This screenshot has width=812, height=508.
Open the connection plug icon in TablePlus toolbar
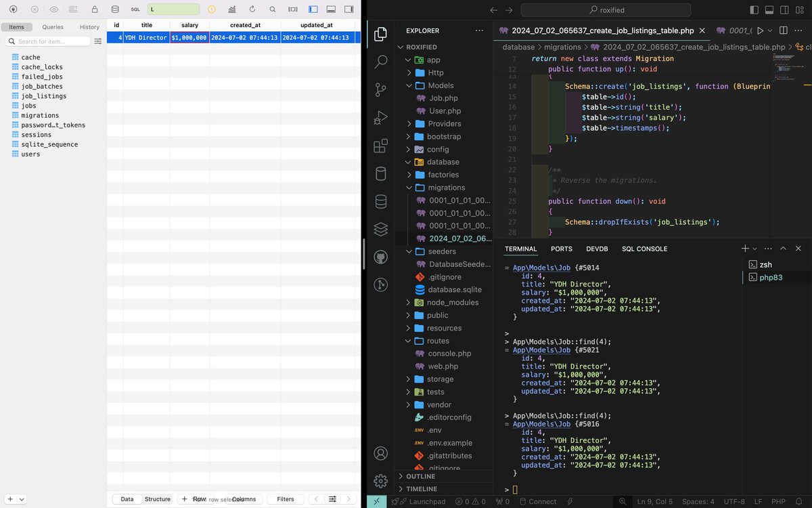pyautogui.click(x=14, y=9)
